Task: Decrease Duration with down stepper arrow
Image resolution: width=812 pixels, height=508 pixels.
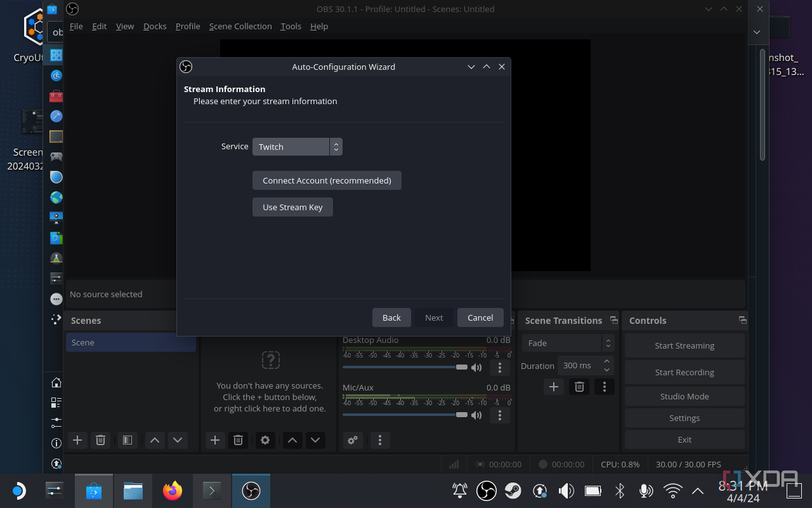Action: click(x=607, y=370)
